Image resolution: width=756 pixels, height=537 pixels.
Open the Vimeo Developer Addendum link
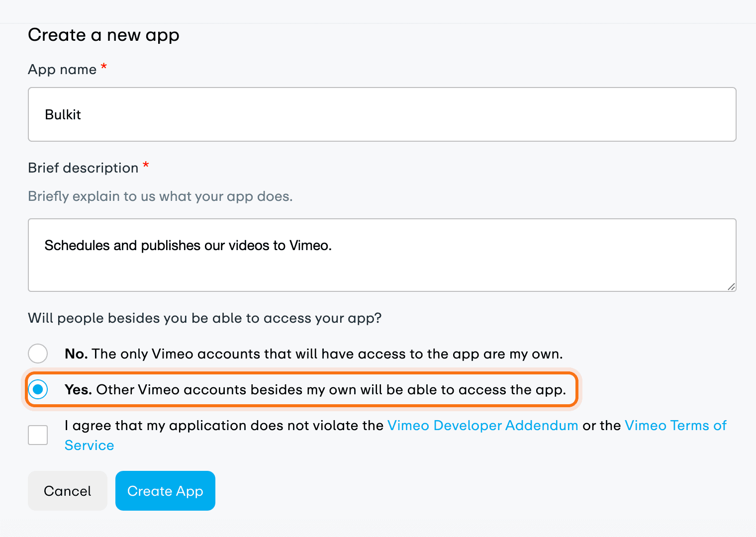(482, 426)
